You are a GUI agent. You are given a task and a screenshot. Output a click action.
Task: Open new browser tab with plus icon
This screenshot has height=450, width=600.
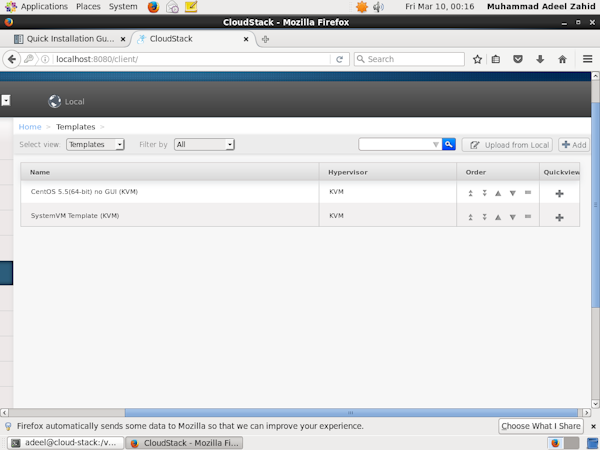tap(265, 39)
